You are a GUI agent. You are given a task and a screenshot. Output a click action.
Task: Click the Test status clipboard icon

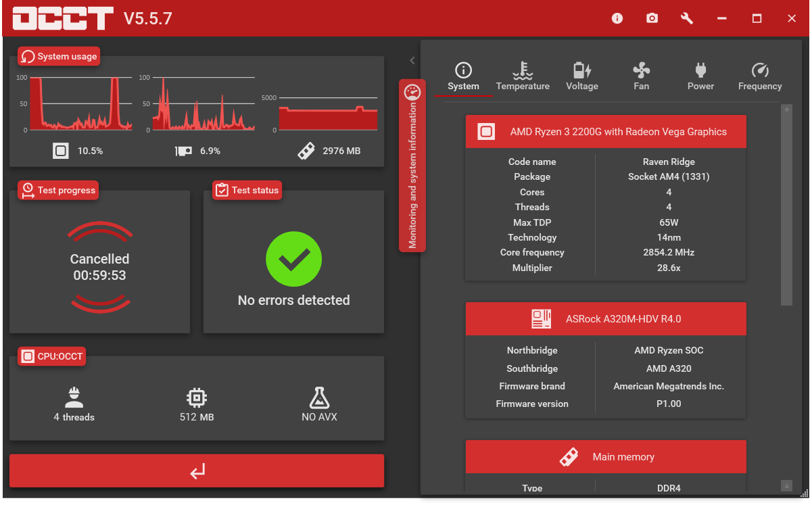click(x=222, y=190)
